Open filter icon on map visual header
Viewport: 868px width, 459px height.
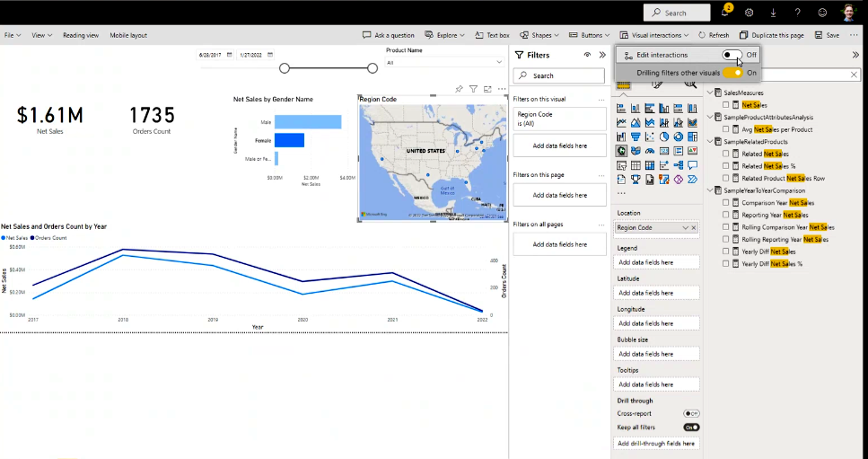click(x=473, y=89)
